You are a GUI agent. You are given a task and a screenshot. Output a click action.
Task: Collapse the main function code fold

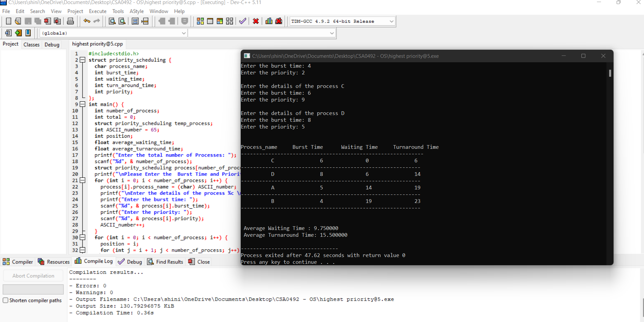(82, 104)
